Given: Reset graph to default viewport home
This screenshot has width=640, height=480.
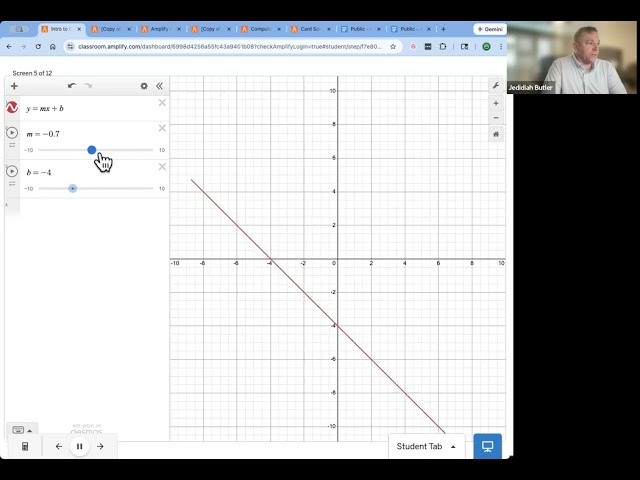Looking at the screenshot, I should 496,134.
